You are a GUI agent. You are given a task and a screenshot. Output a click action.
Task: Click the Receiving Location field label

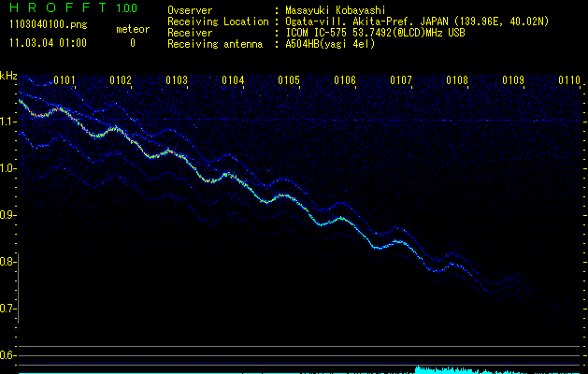[218, 22]
